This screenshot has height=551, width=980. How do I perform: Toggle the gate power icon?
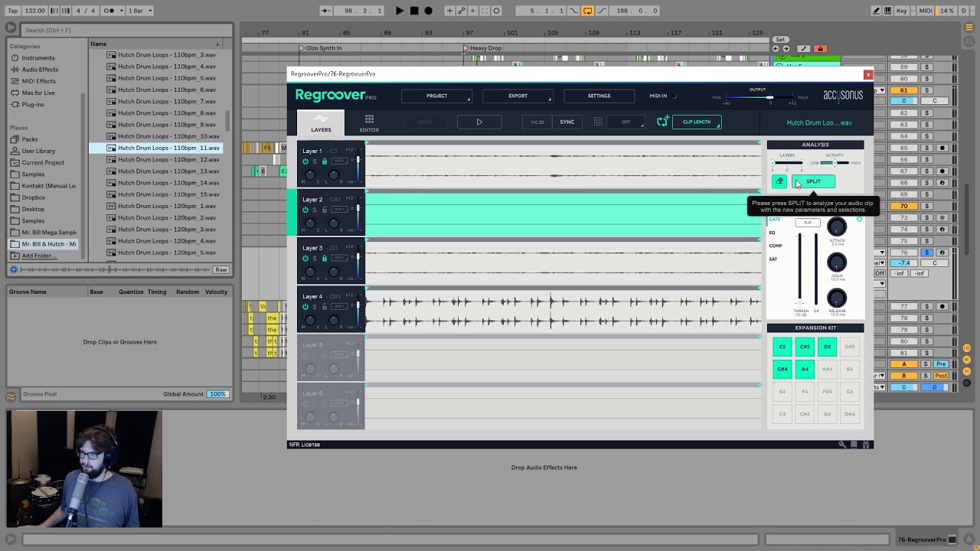[x=859, y=220]
